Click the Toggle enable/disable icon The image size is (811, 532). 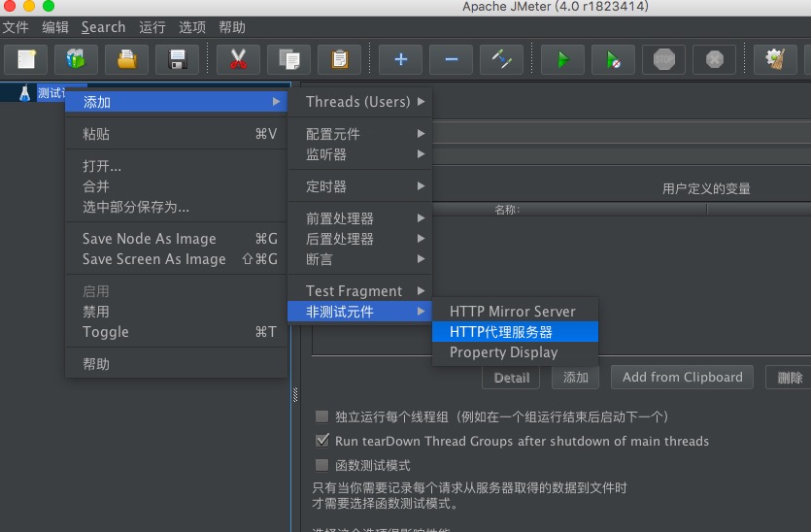[x=502, y=59]
